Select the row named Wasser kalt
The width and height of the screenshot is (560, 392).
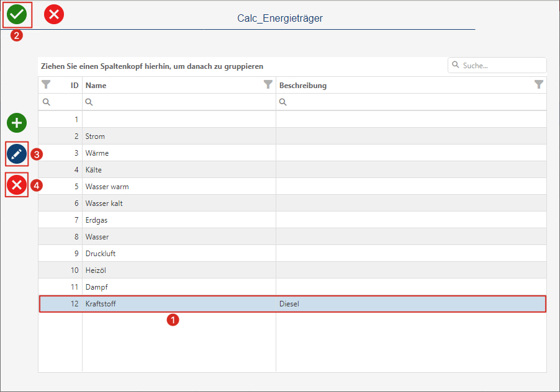click(292, 203)
